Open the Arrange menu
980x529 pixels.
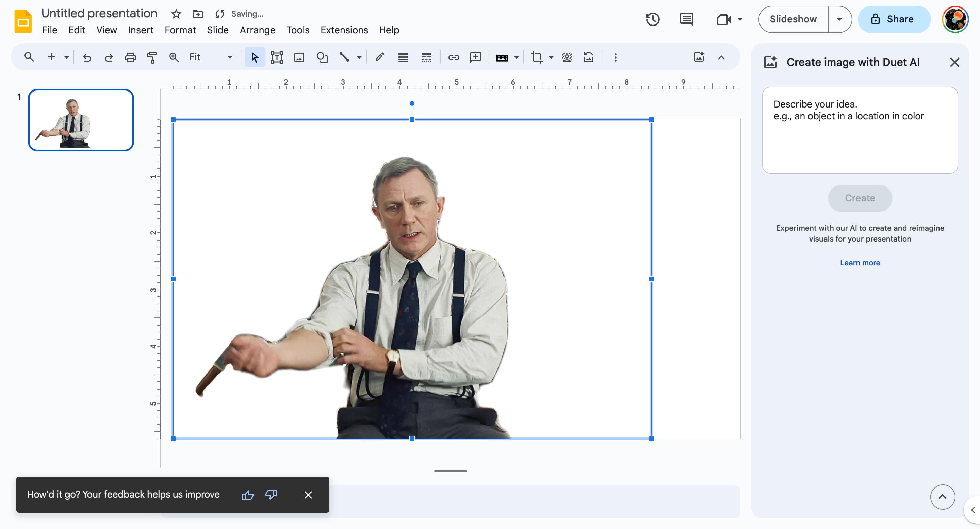pos(257,30)
